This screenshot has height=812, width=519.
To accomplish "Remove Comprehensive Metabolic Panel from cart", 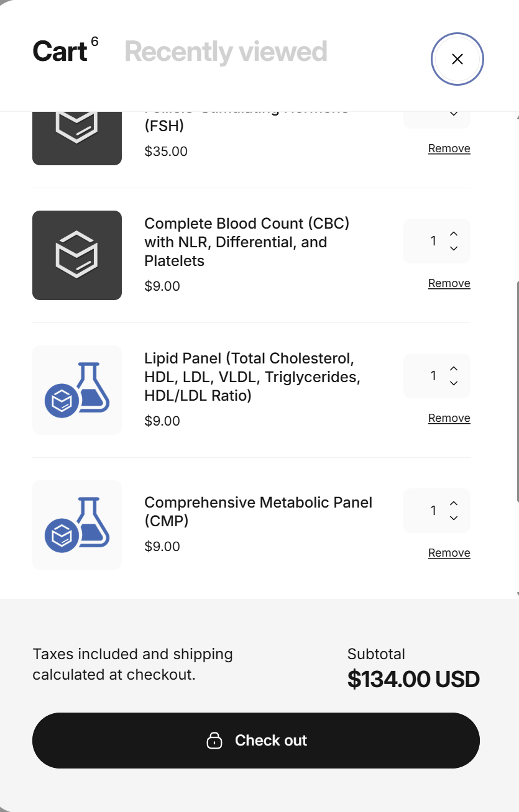I will (449, 553).
